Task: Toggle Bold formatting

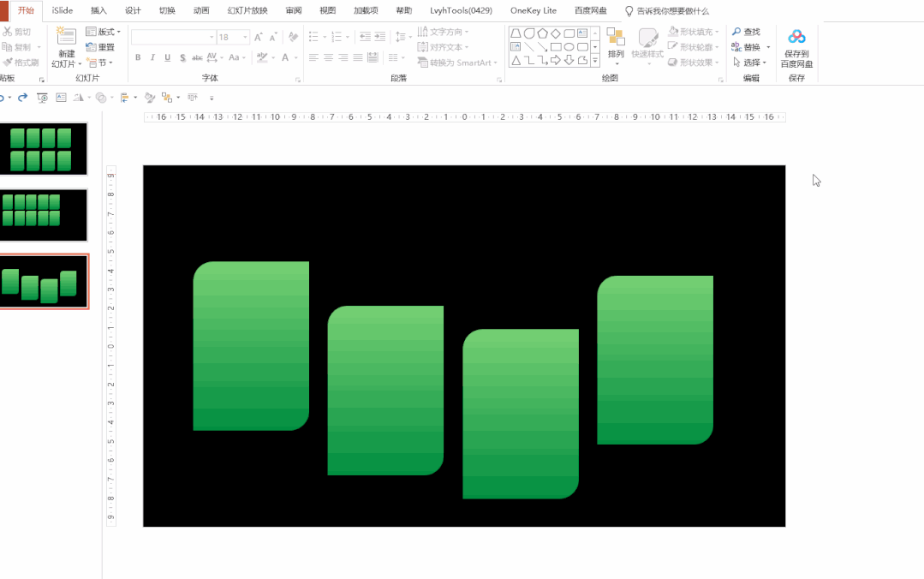Action: point(138,58)
